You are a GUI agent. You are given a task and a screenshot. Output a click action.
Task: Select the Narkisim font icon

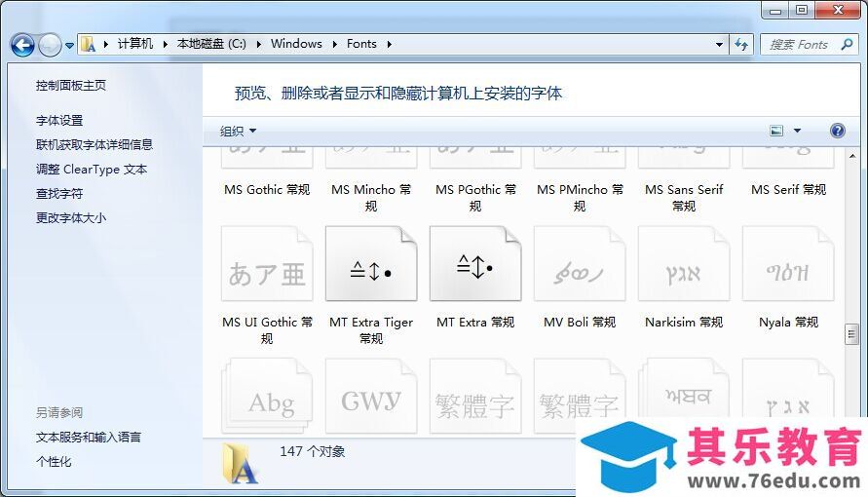tap(684, 263)
